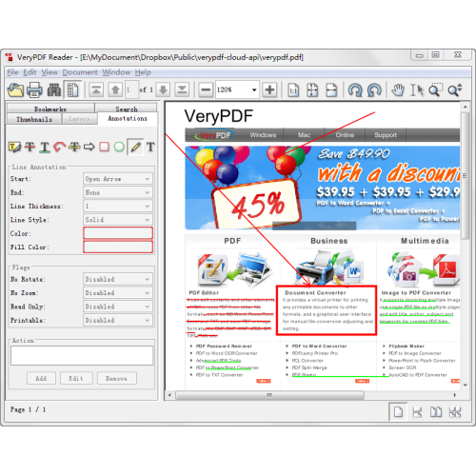Select Continuous page layout icon

point(417,412)
